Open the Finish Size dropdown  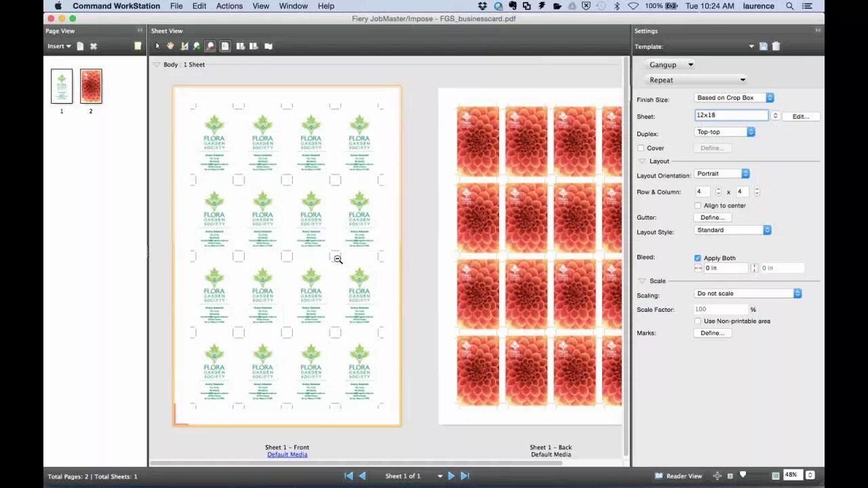point(734,98)
